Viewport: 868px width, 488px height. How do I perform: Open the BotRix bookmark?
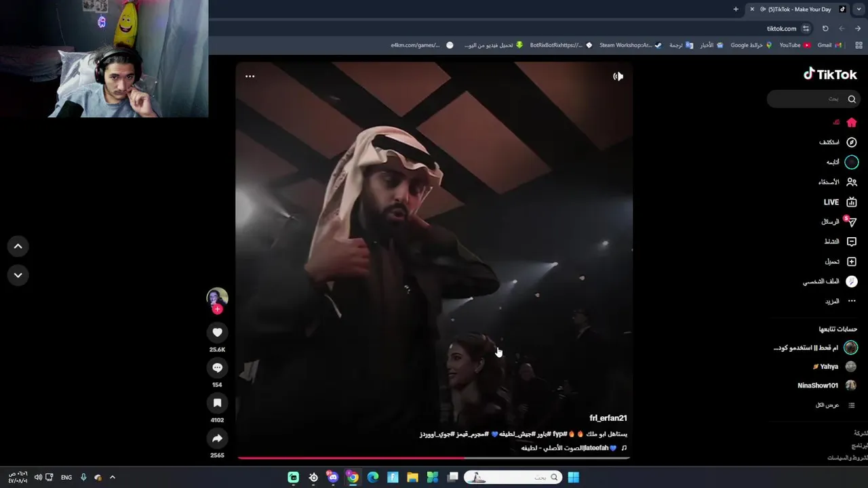pyautogui.click(x=561, y=45)
